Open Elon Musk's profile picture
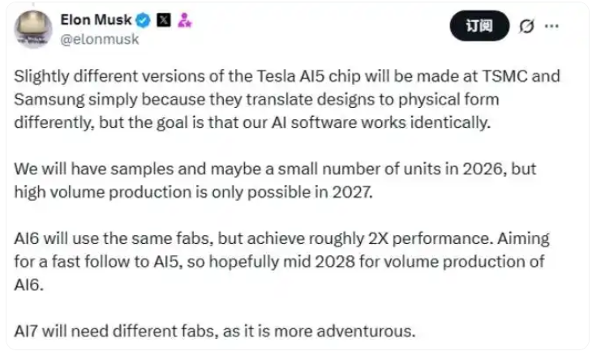Screen dimensions: 592x364 pos(32,28)
